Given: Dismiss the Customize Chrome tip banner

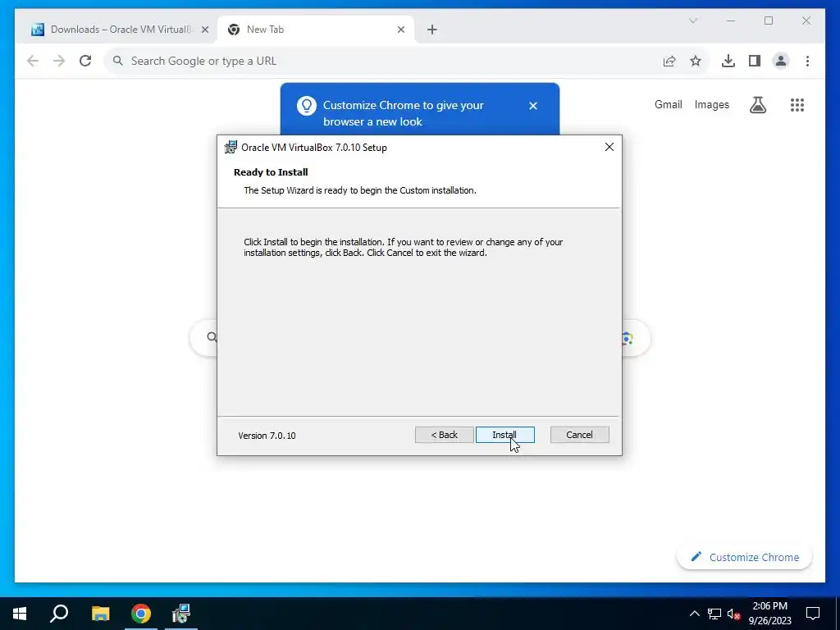Looking at the screenshot, I should 533,106.
